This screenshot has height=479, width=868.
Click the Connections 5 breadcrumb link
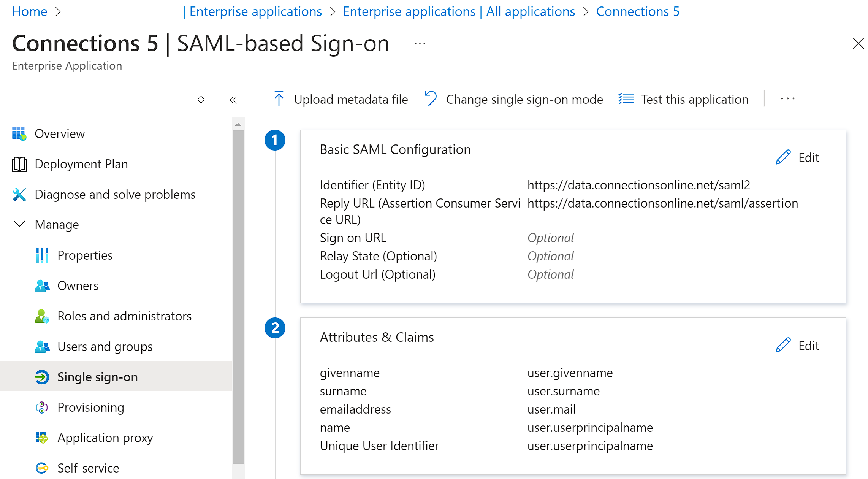[637, 12]
